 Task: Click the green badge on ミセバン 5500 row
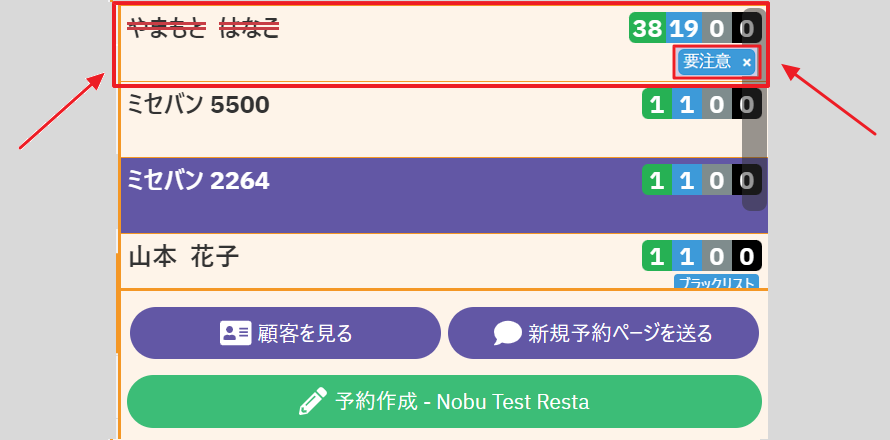(x=656, y=104)
